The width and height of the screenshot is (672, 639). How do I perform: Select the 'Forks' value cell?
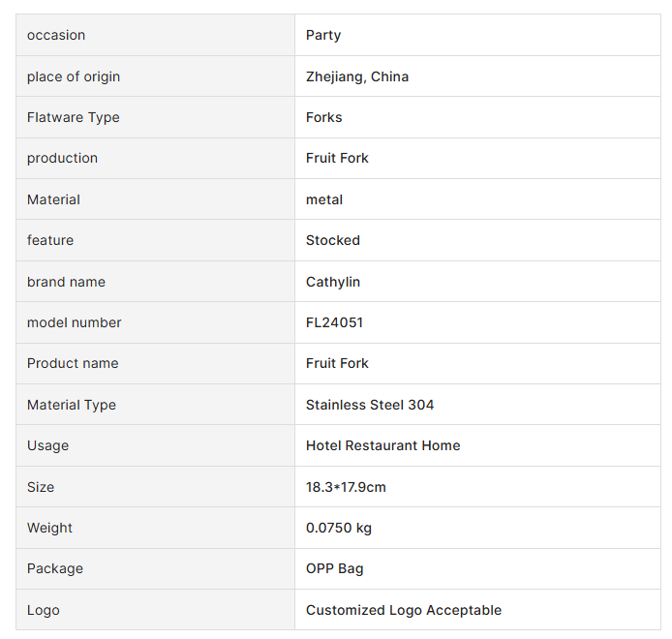coord(324,117)
